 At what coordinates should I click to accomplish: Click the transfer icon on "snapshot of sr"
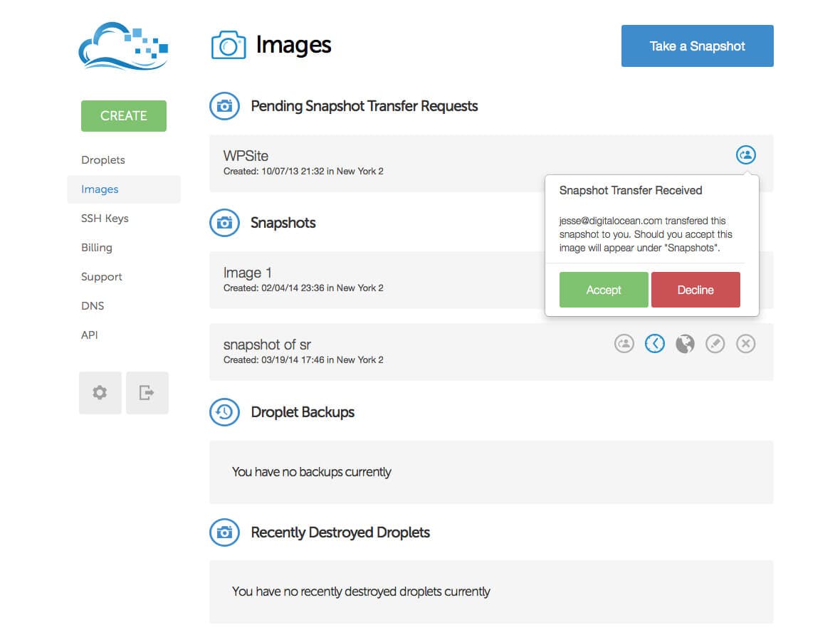click(x=624, y=343)
